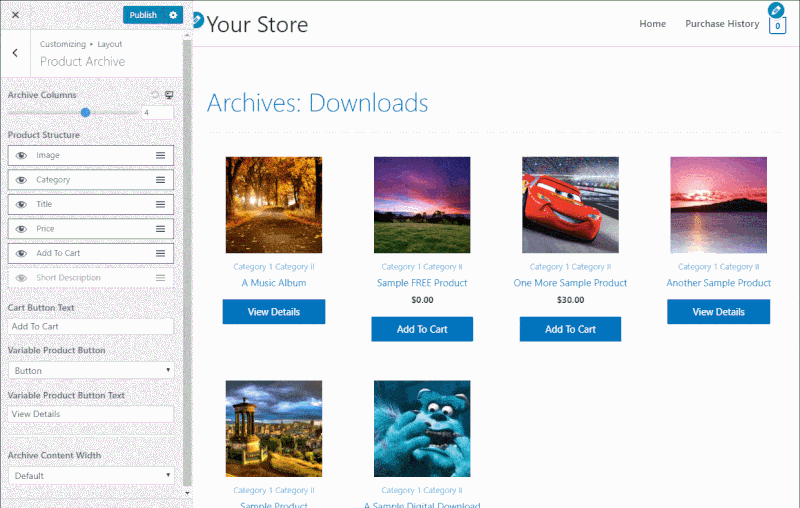This screenshot has width=800, height=508.
Task: Click the Archive Columns slider handle
Action: pos(86,112)
